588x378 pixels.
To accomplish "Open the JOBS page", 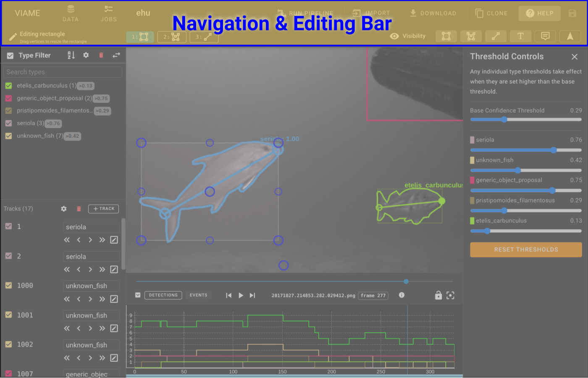I will point(108,13).
